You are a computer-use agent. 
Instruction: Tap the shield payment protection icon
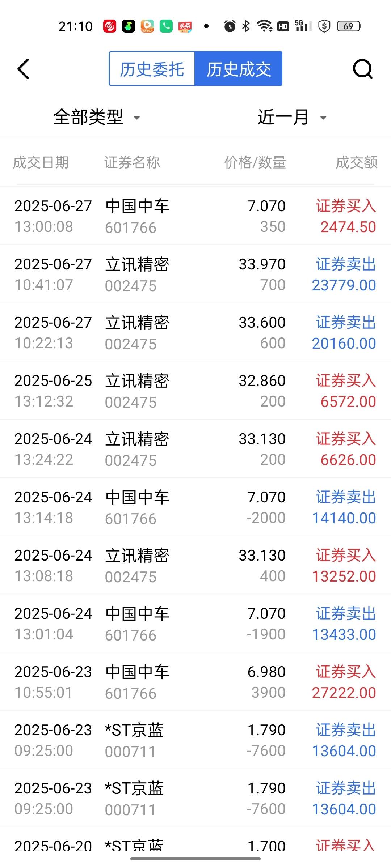[x=324, y=26]
